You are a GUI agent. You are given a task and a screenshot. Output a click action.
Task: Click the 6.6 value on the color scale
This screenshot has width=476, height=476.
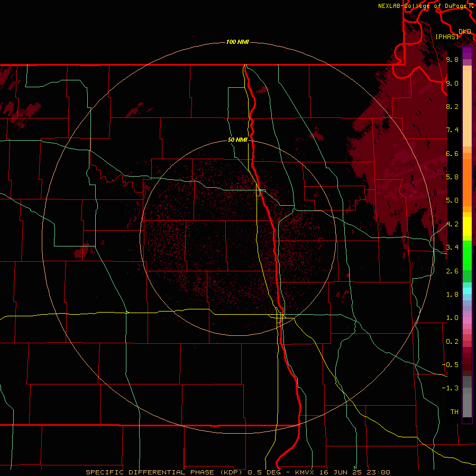tap(452, 153)
